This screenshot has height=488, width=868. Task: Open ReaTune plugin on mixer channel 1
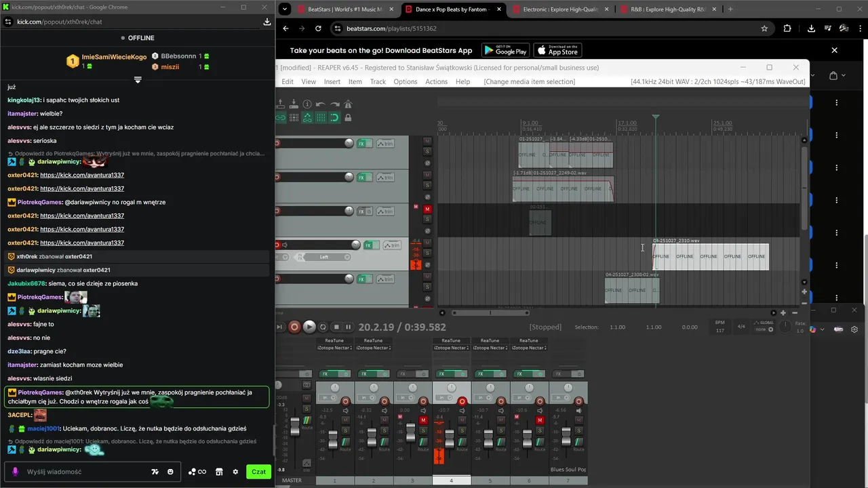pos(334,340)
